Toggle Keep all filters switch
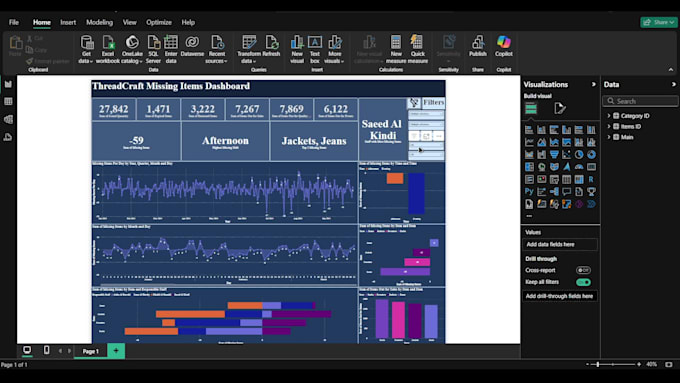This screenshot has height=383, width=680. 583,282
